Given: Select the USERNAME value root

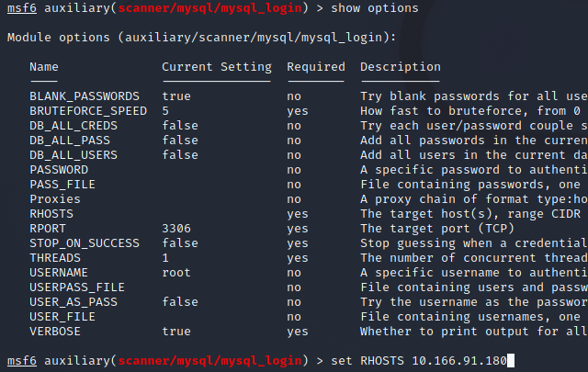Looking at the screenshot, I should coord(176,272).
